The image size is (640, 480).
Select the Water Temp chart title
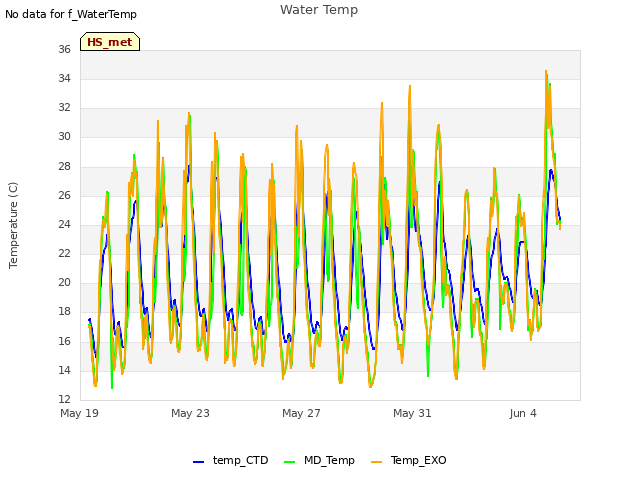(x=319, y=10)
